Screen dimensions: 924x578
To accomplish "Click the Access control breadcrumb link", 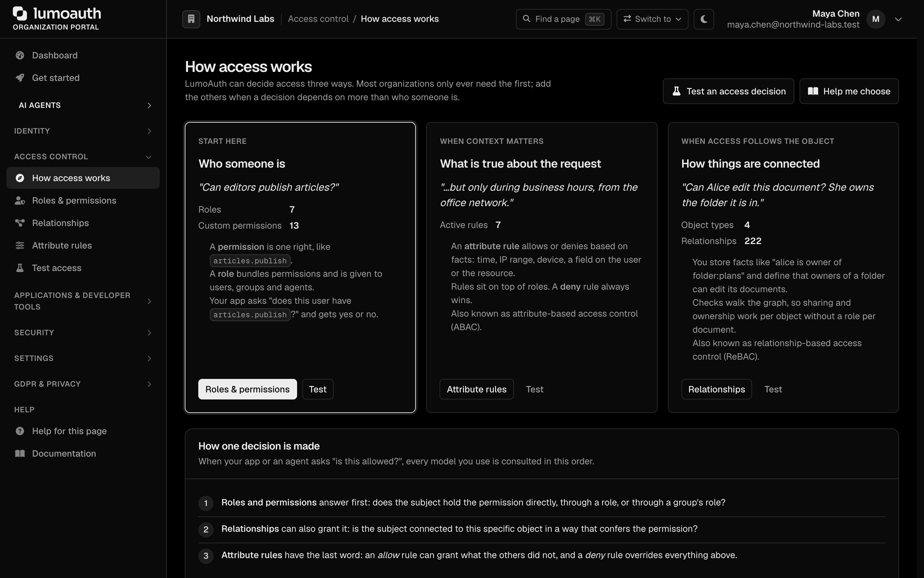I will coord(318,19).
